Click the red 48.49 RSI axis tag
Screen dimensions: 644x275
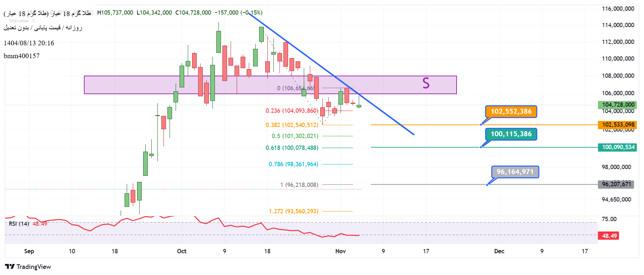[609, 236]
